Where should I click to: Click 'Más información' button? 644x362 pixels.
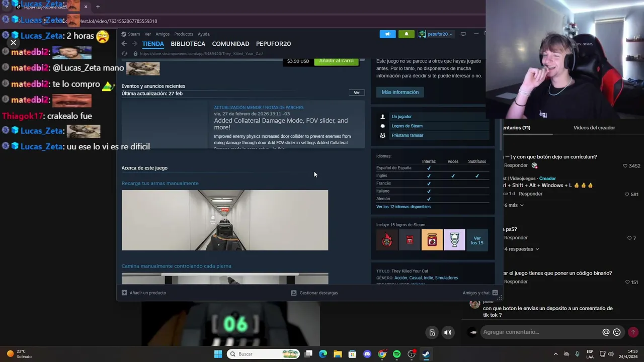(x=400, y=92)
